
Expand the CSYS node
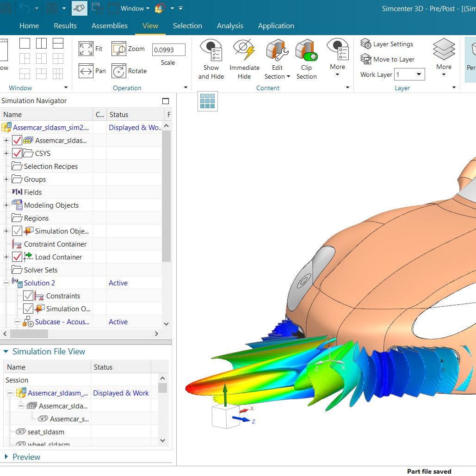pos(6,153)
